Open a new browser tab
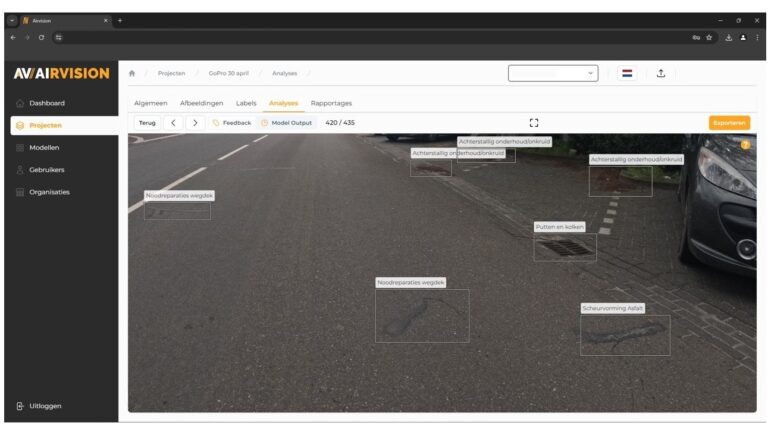This screenshot has height=432, width=768. 120,21
